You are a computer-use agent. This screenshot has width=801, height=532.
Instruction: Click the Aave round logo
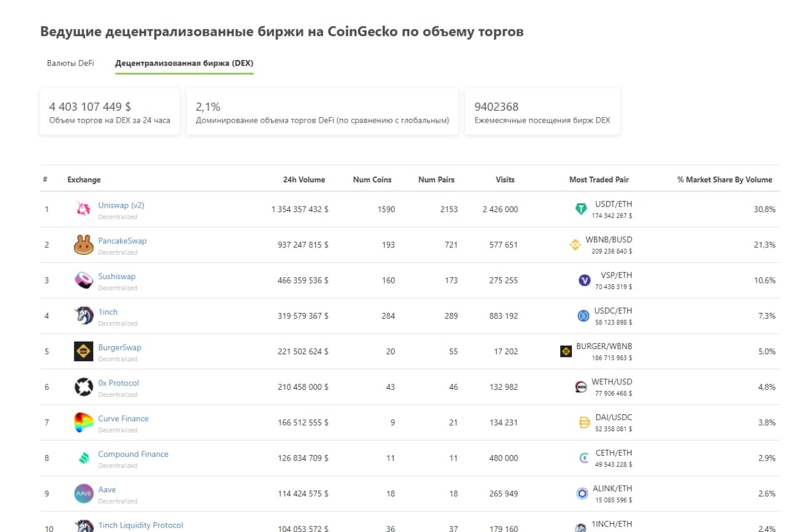[83, 494]
